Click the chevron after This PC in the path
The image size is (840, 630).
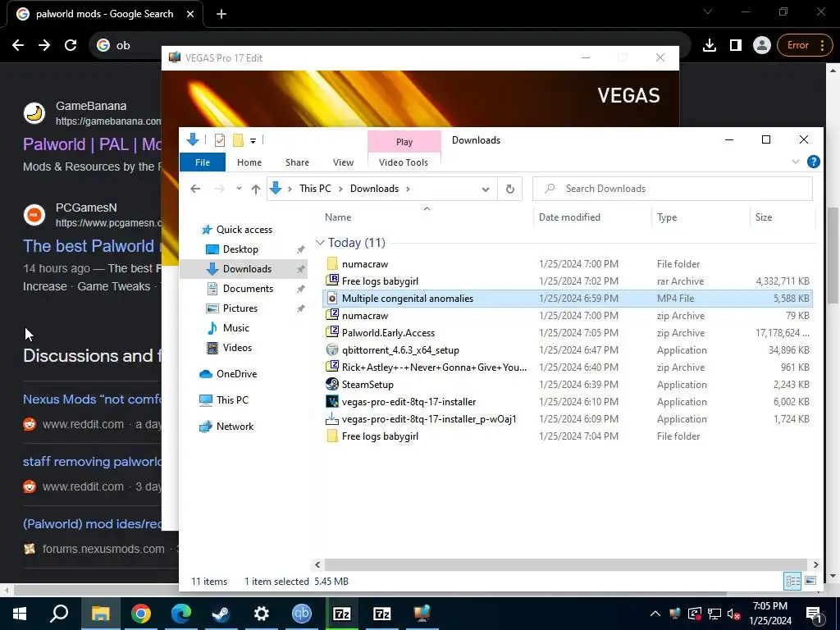pyautogui.click(x=340, y=189)
